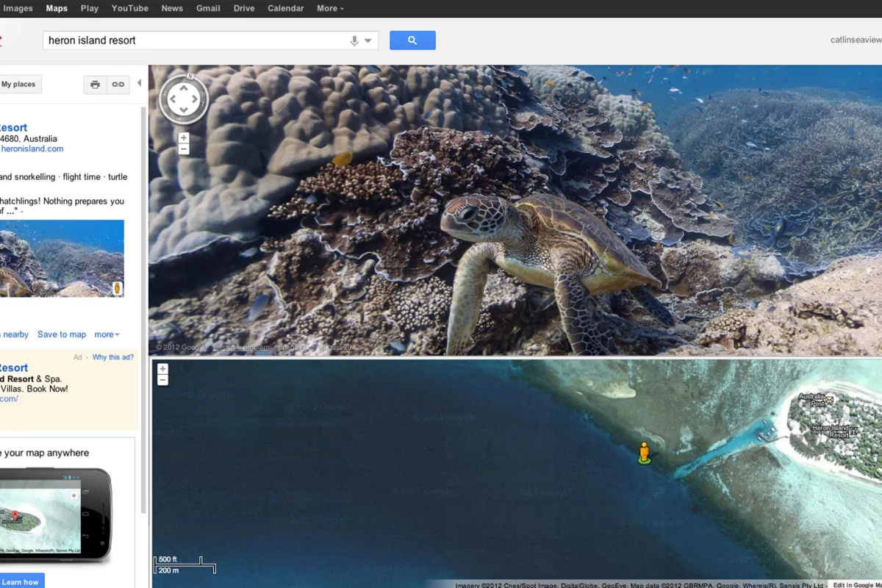
Task: Click the blue search magnifier button
Action: click(x=412, y=40)
